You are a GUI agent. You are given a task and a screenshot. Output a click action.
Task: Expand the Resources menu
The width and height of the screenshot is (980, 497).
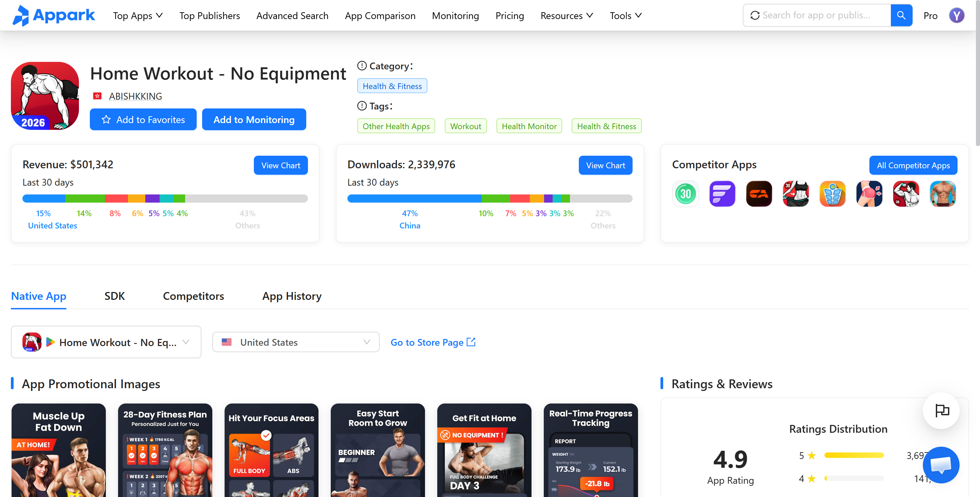[567, 16]
